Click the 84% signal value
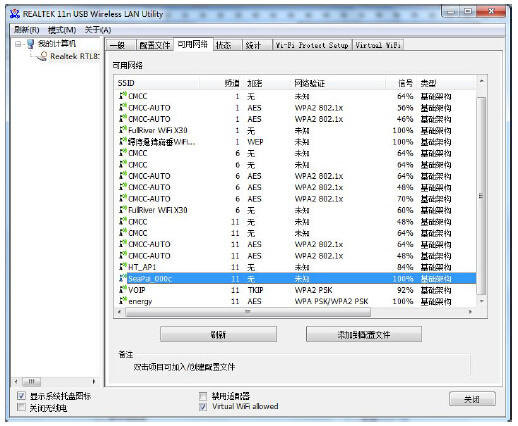Screen dimensions: 518x426 (405, 267)
